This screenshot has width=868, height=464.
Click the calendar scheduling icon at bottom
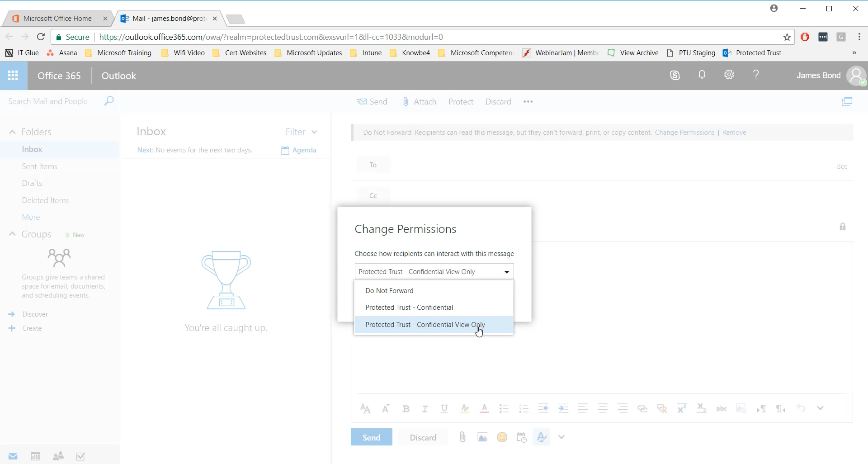pyautogui.click(x=522, y=437)
